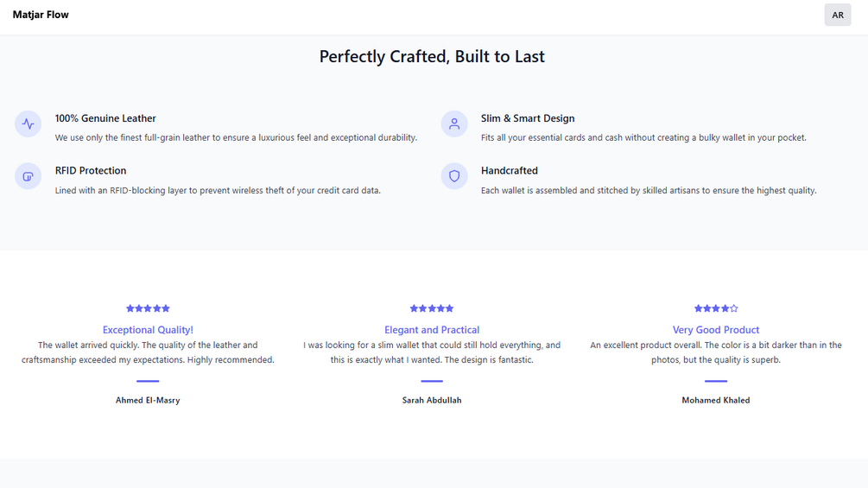
Task: Click the RFID Protection feature icon
Action: (29, 176)
